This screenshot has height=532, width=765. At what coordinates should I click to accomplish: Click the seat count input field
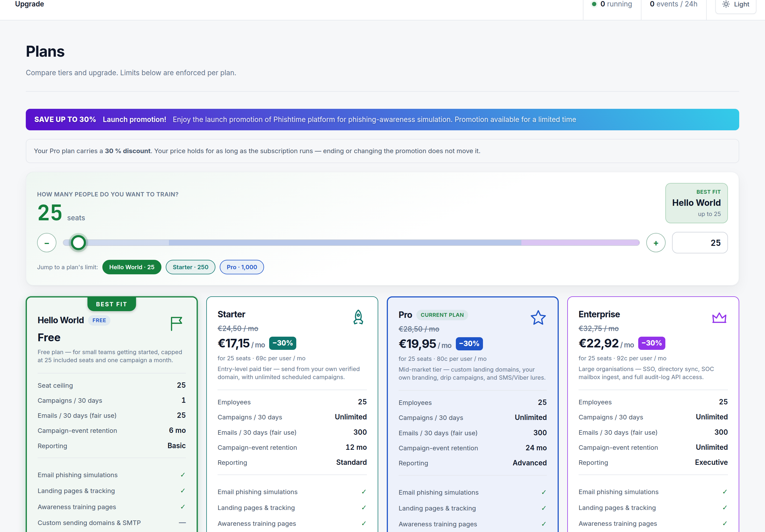[700, 243]
